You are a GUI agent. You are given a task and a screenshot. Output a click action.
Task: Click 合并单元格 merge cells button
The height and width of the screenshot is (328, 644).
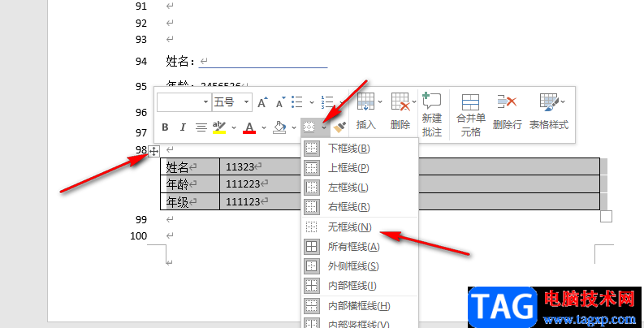(471, 115)
